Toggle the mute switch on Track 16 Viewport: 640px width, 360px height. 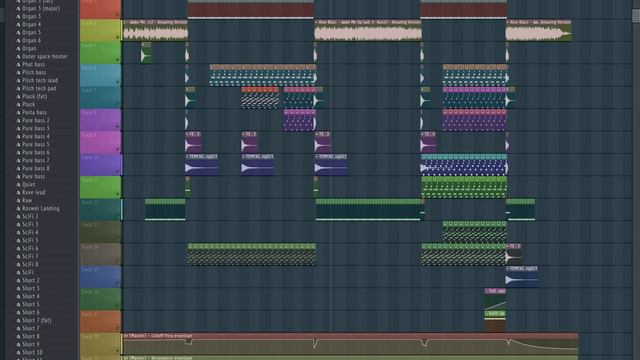[118, 307]
